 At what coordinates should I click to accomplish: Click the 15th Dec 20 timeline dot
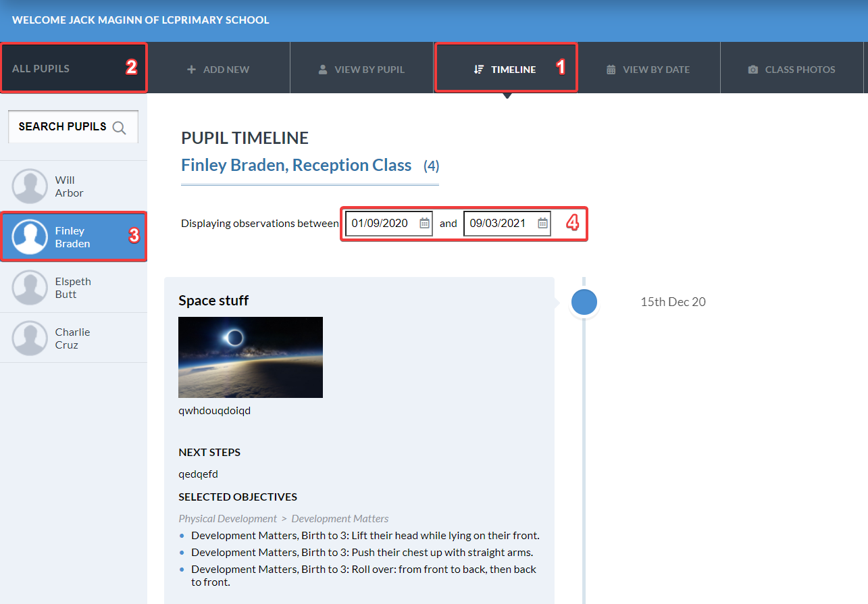pyautogui.click(x=584, y=302)
